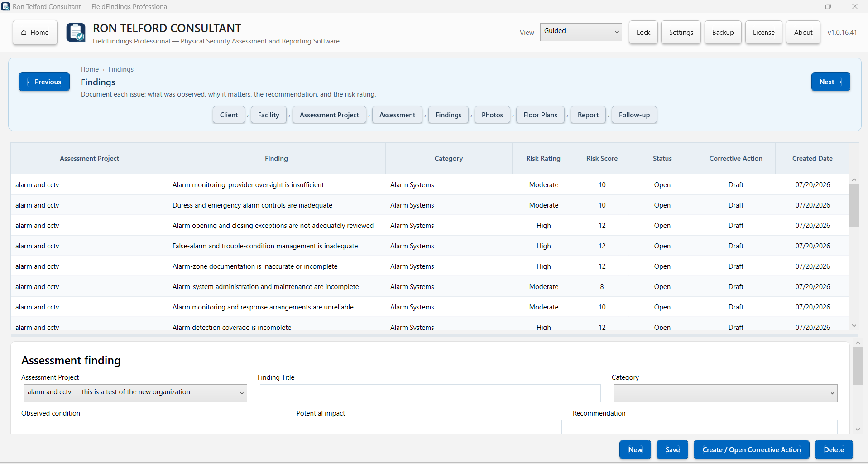Go to the Home button
This screenshot has width=868, height=464.
(35, 33)
